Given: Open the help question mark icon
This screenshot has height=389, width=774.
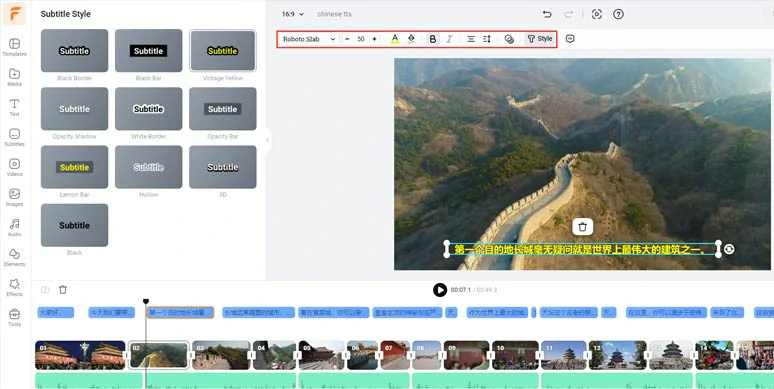Looking at the screenshot, I should [x=619, y=14].
